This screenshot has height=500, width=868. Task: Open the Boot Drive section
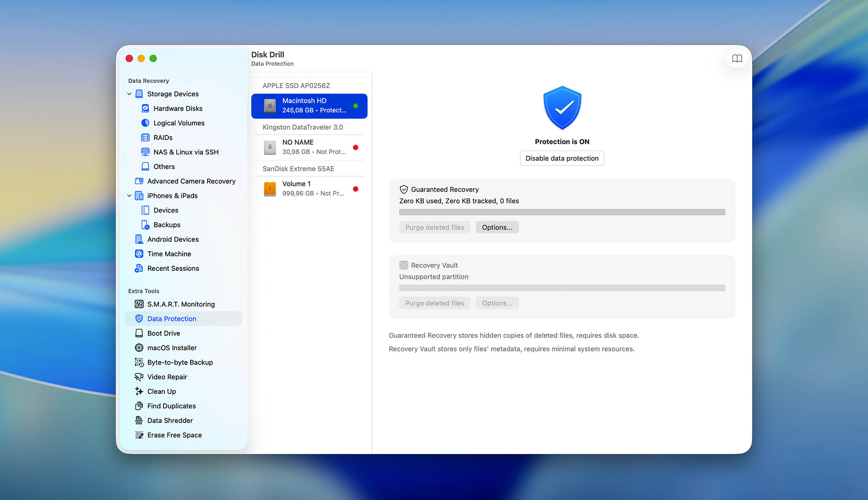(163, 333)
